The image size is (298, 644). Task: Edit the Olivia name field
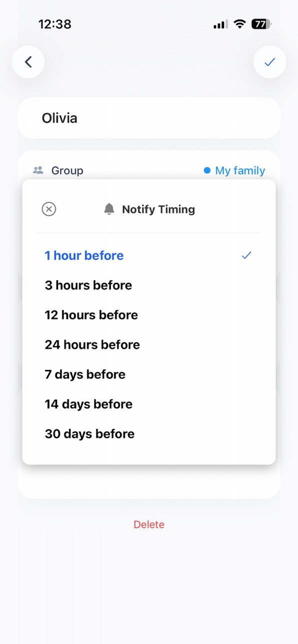click(149, 118)
